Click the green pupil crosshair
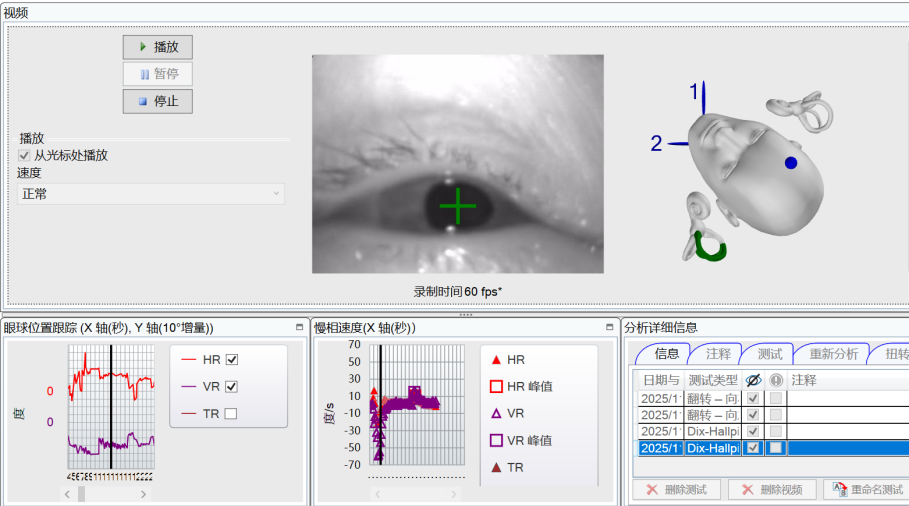 pyautogui.click(x=457, y=206)
